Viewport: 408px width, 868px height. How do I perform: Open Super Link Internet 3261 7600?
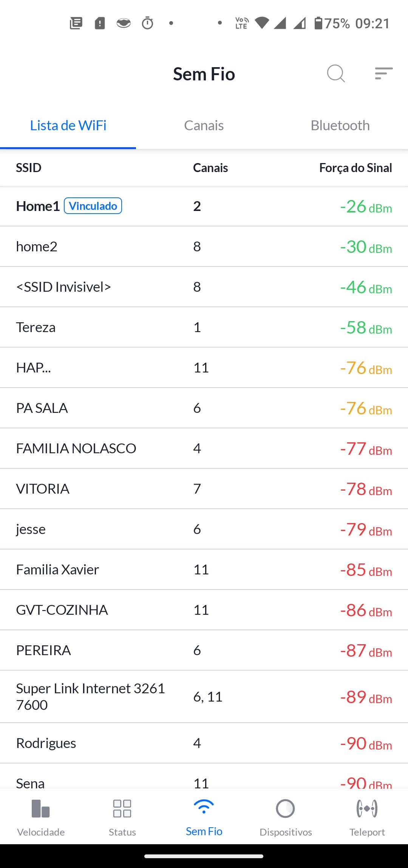[x=91, y=697]
